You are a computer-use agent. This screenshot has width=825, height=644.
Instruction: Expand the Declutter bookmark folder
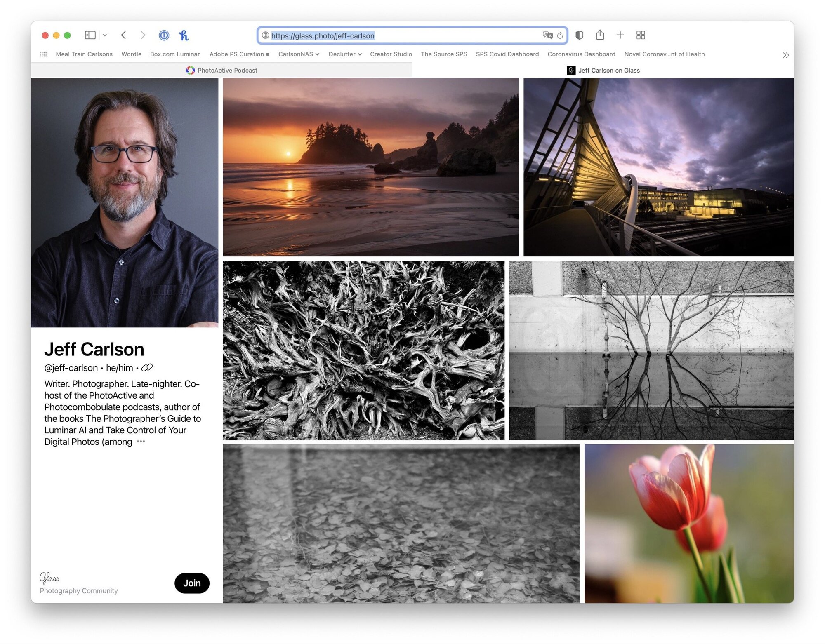(345, 54)
